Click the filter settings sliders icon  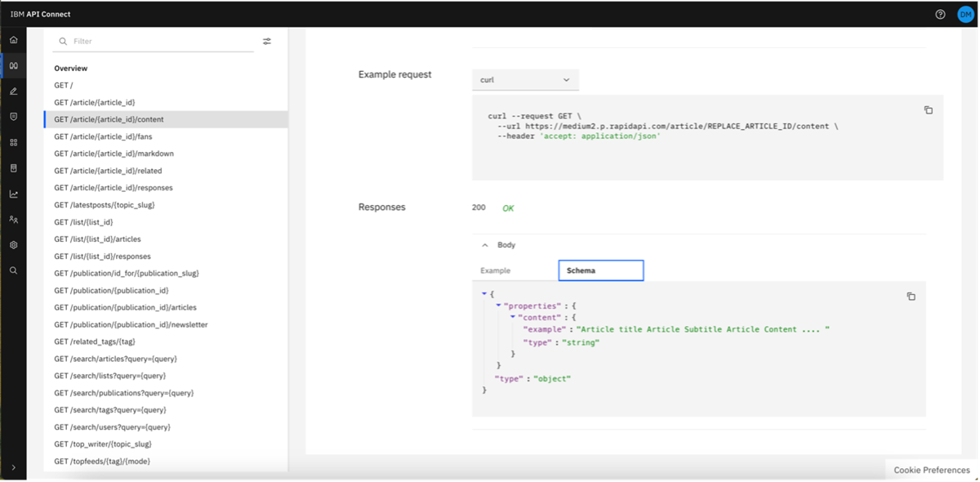point(267,41)
